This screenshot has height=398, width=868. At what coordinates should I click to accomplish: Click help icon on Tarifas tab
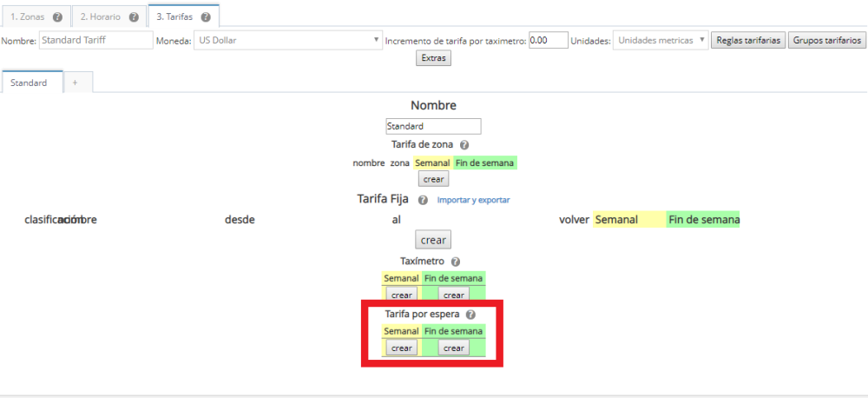coord(205,17)
